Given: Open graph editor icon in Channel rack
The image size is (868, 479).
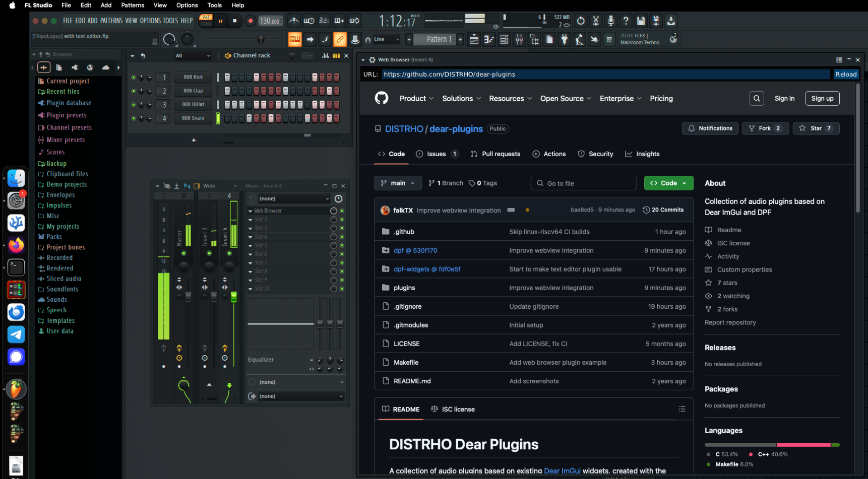Looking at the screenshot, I should [x=326, y=55].
